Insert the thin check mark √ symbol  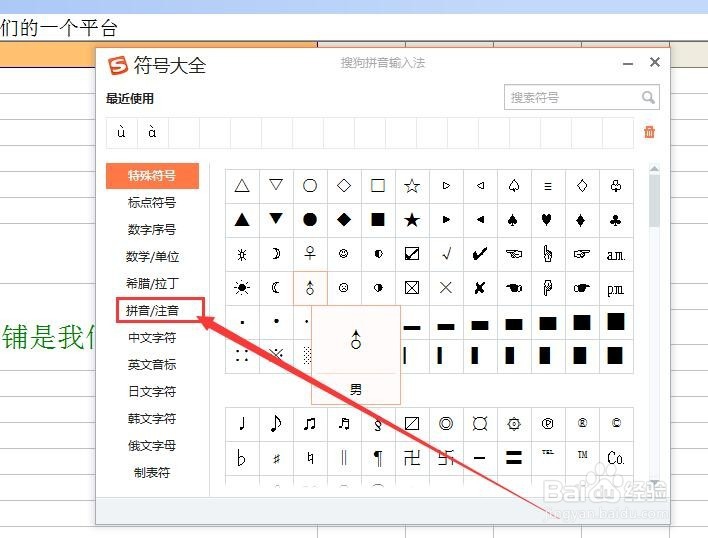pos(446,254)
